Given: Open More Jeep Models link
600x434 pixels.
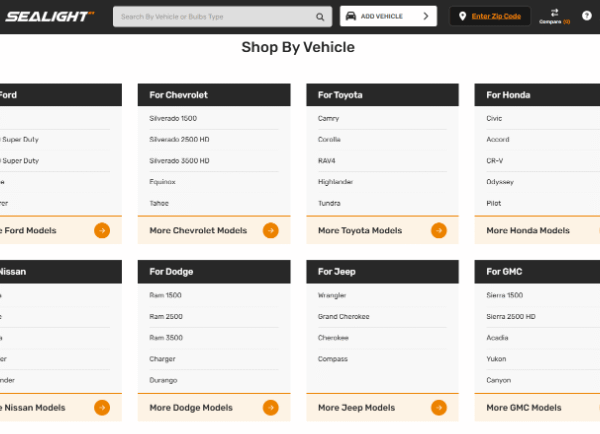Looking at the screenshot, I should pyautogui.click(x=356, y=408).
